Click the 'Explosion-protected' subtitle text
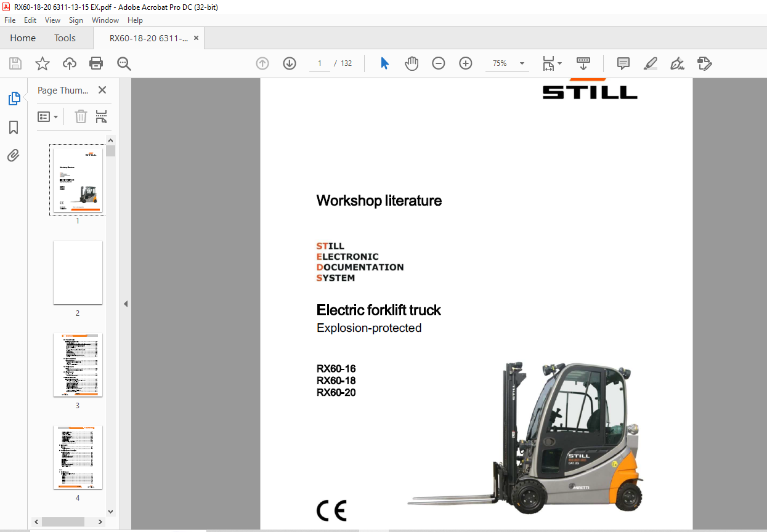Screen dimensions: 767x532 pyautogui.click(x=369, y=328)
